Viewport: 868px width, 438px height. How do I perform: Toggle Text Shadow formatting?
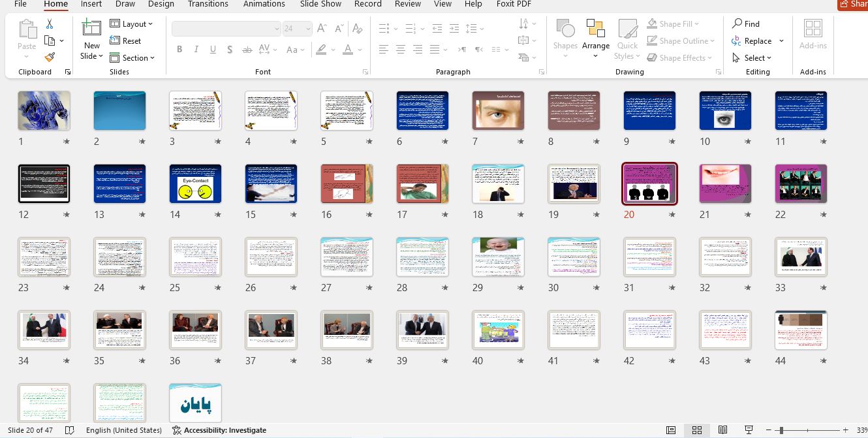tap(230, 50)
